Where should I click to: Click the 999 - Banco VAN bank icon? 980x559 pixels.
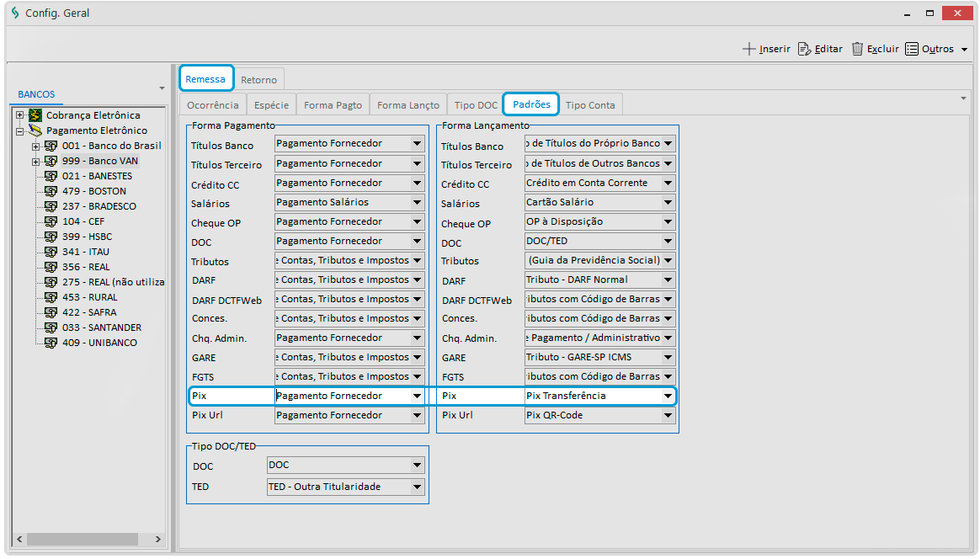(x=51, y=161)
